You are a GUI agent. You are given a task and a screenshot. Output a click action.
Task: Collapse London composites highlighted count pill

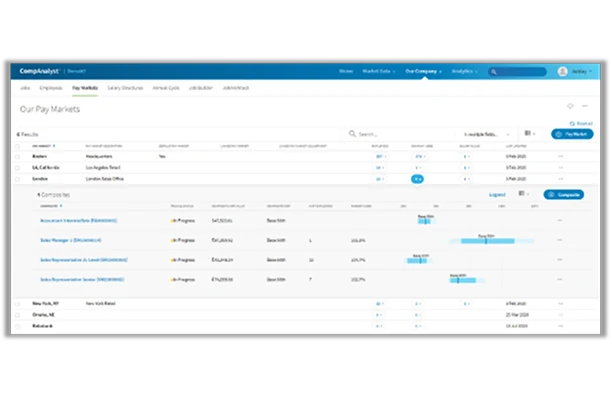click(x=417, y=179)
